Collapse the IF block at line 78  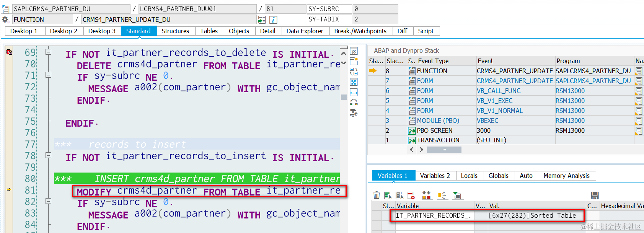48,155
